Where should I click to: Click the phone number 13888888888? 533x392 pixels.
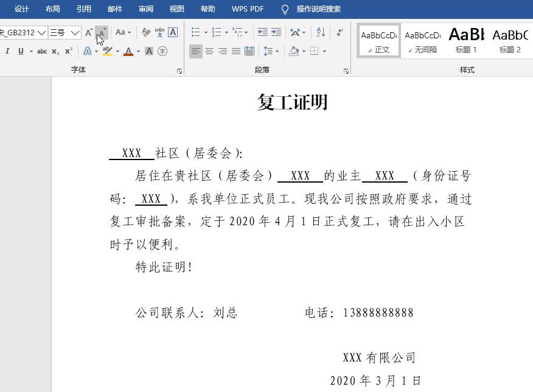click(x=378, y=313)
